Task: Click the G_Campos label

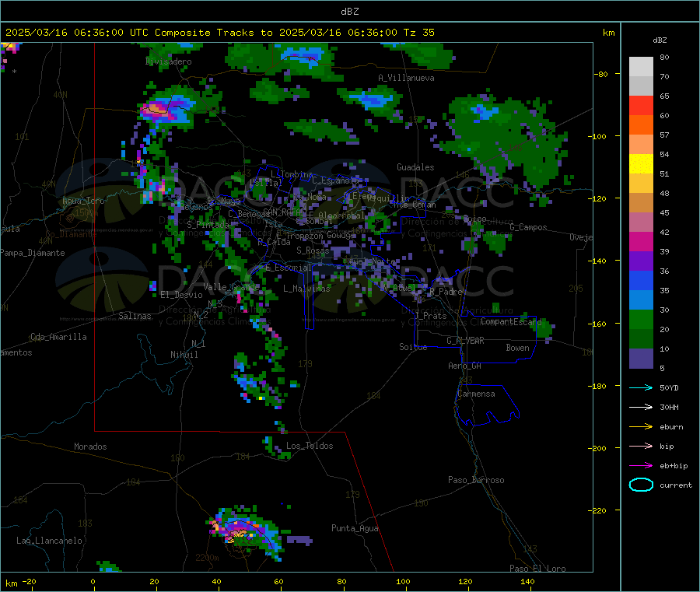Action: click(x=528, y=227)
